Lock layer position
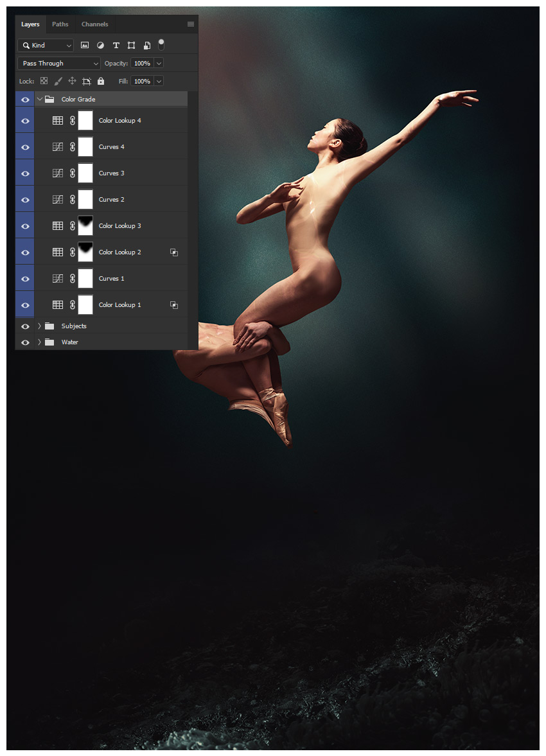Image resolution: width=546 pixels, height=756 pixels. (73, 81)
